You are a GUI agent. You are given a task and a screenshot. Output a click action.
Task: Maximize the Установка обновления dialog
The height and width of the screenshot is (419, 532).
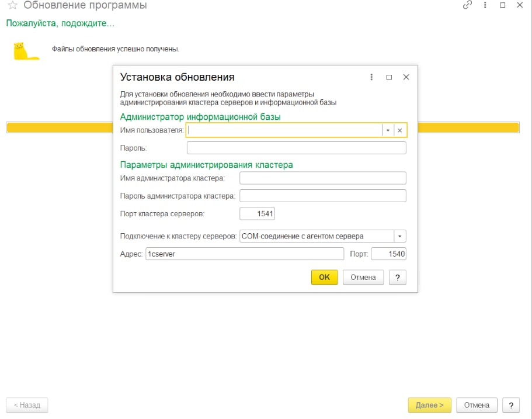click(389, 77)
